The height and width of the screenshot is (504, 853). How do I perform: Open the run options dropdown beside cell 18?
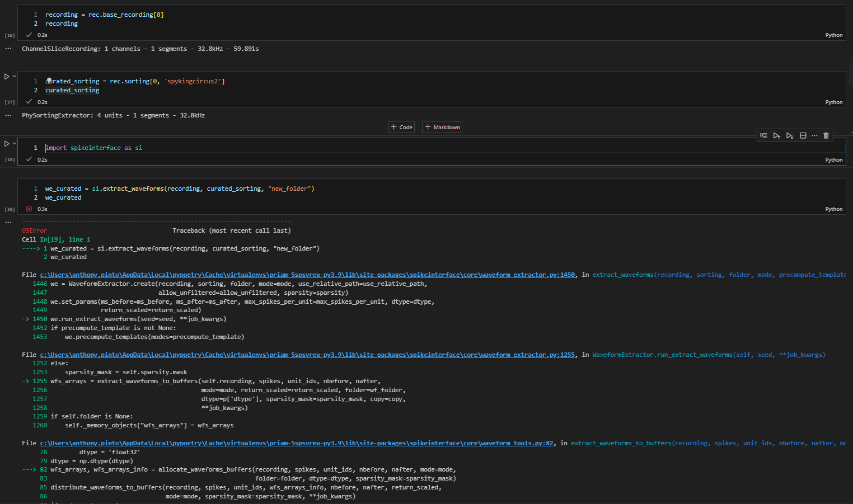coord(14,143)
